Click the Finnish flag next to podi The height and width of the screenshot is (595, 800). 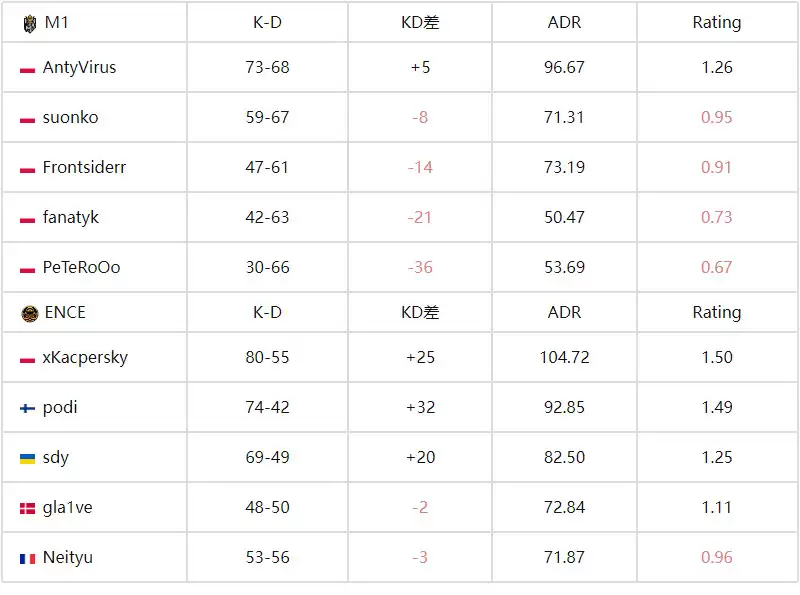tap(28, 408)
